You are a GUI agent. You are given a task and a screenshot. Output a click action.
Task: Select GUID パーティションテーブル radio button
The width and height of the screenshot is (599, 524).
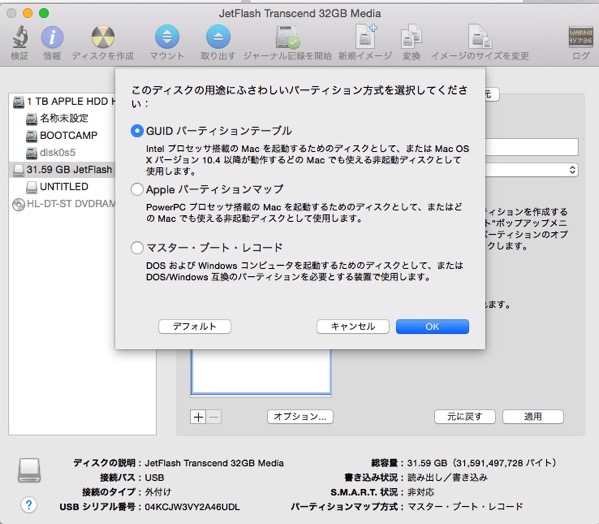coord(137,131)
